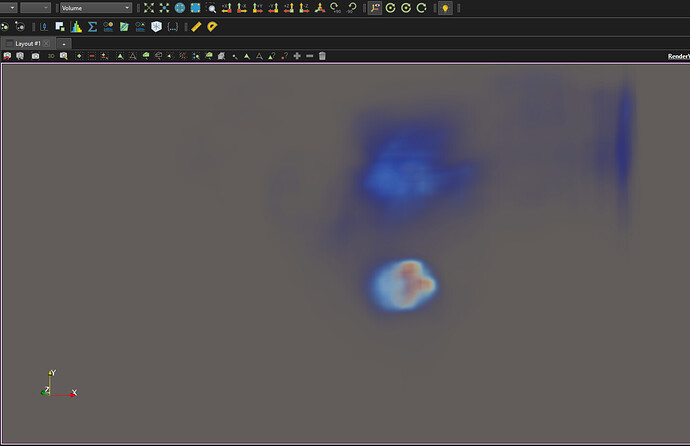This screenshot has height=446, width=690.
Task: Click the Reset Camera icon with four arrows
Action: click(x=149, y=8)
